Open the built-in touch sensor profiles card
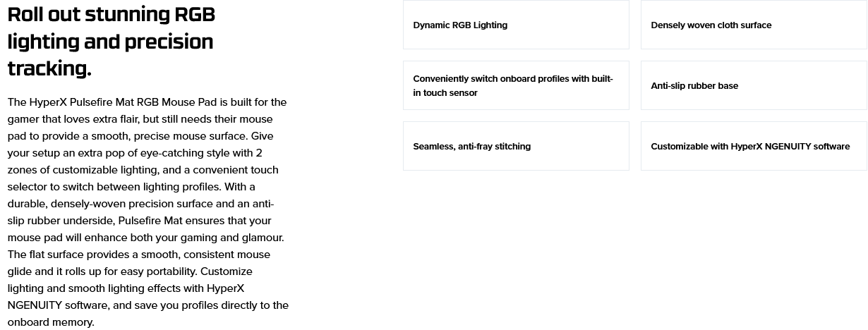The width and height of the screenshot is (868, 330). click(516, 85)
